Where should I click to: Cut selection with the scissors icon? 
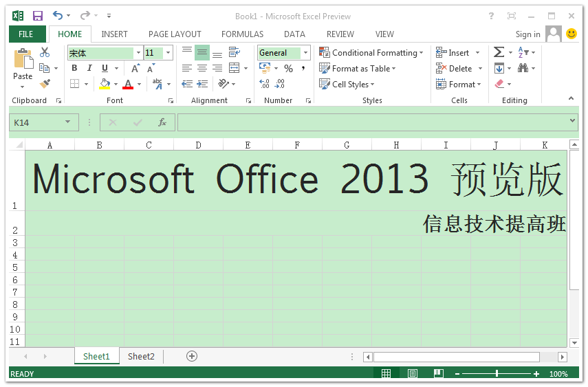[x=45, y=52]
